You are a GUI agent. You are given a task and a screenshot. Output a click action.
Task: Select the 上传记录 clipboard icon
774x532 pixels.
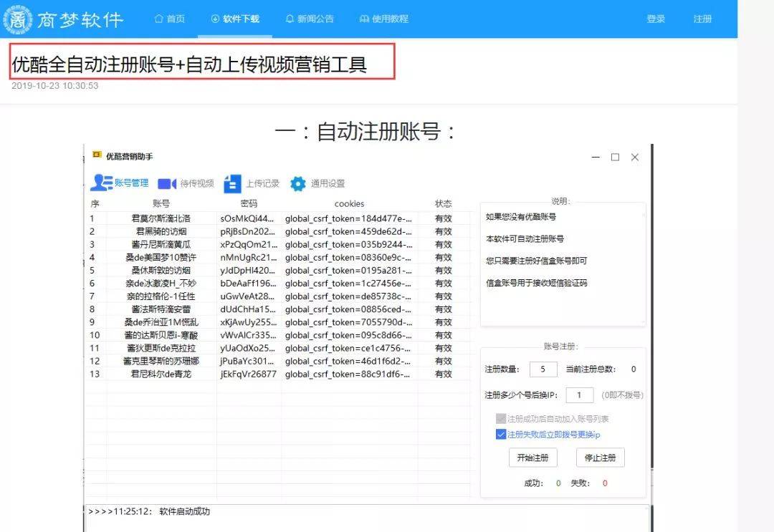pyautogui.click(x=232, y=183)
